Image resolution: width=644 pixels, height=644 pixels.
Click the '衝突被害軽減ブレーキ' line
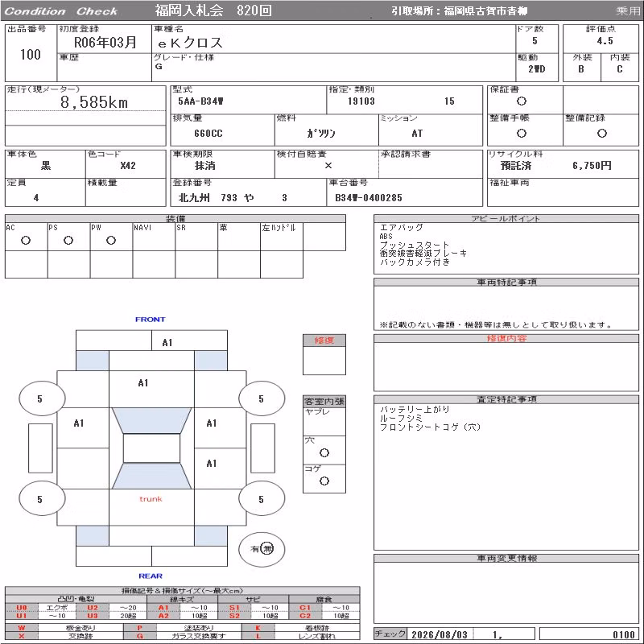(x=423, y=254)
